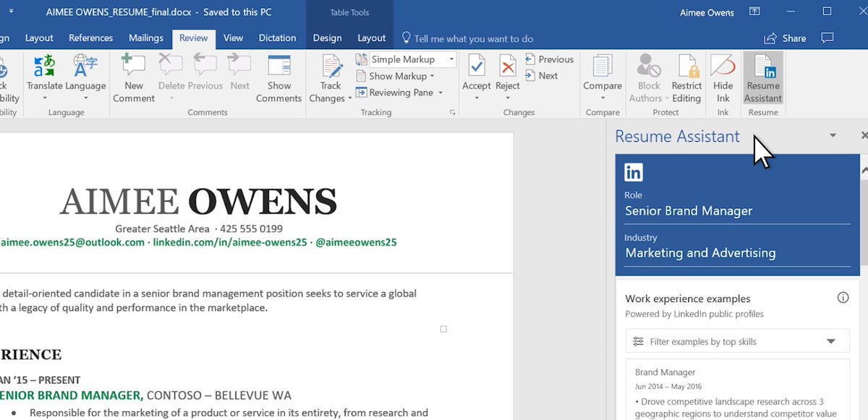Open the Mailings ribbon tab
Image resolution: width=868 pixels, height=420 pixels.
(x=146, y=38)
